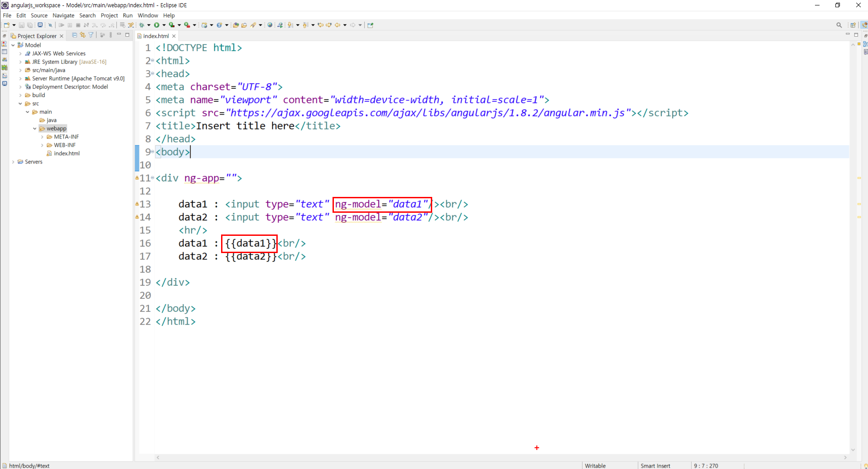
Task: Open the Project Explorer filter icon
Action: (x=91, y=35)
